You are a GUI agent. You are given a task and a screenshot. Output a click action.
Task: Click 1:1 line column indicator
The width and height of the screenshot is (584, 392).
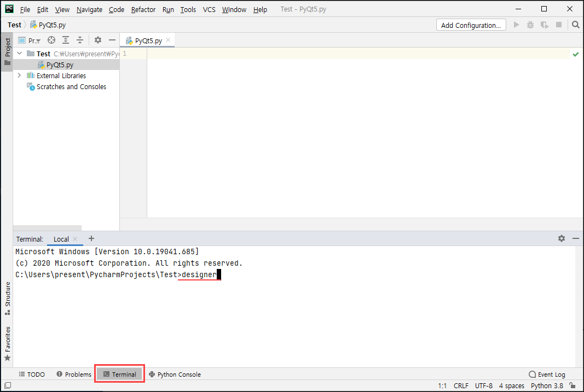(x=442, y=385)
